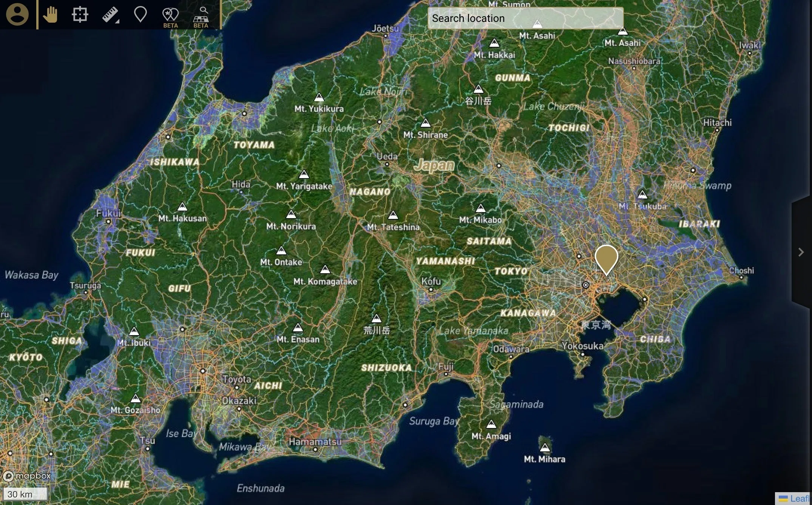Click the TOKYO prefecture label
The image size is (812, 505).
511,271
